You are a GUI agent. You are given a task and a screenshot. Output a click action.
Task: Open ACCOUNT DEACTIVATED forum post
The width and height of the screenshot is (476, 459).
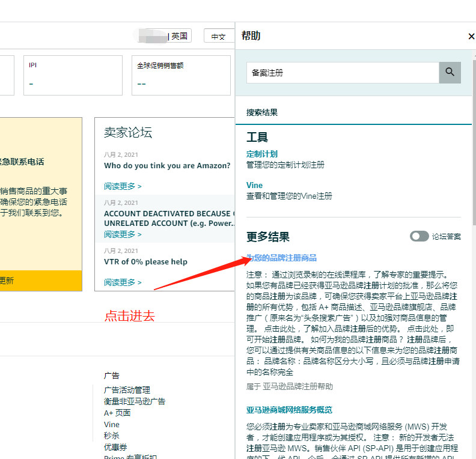point(169,219)
